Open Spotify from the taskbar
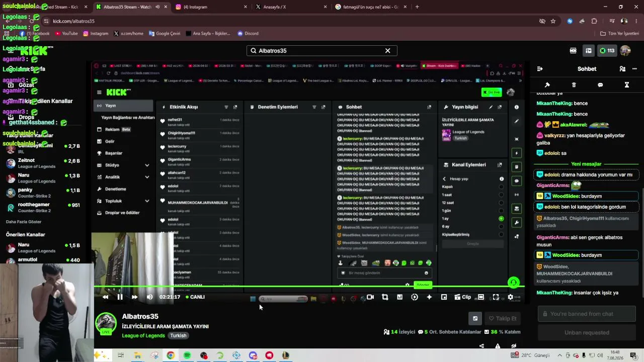Viewport: 644px width, 362px height. pos(187,355)
